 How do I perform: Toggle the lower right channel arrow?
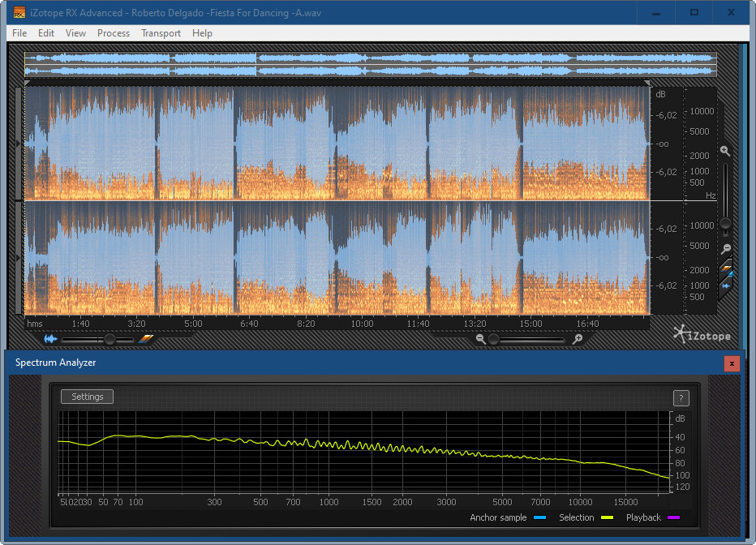point(19,257)
